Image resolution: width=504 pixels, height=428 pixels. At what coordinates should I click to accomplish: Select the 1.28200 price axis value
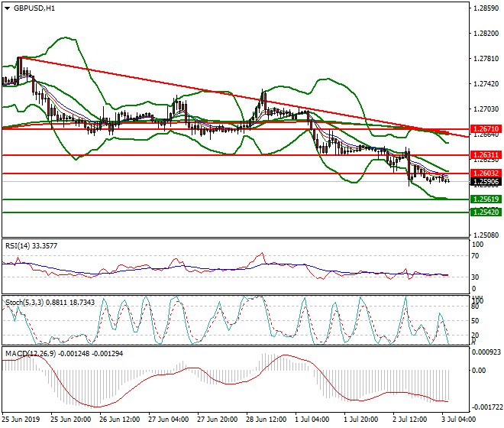(x=486, y=34)
